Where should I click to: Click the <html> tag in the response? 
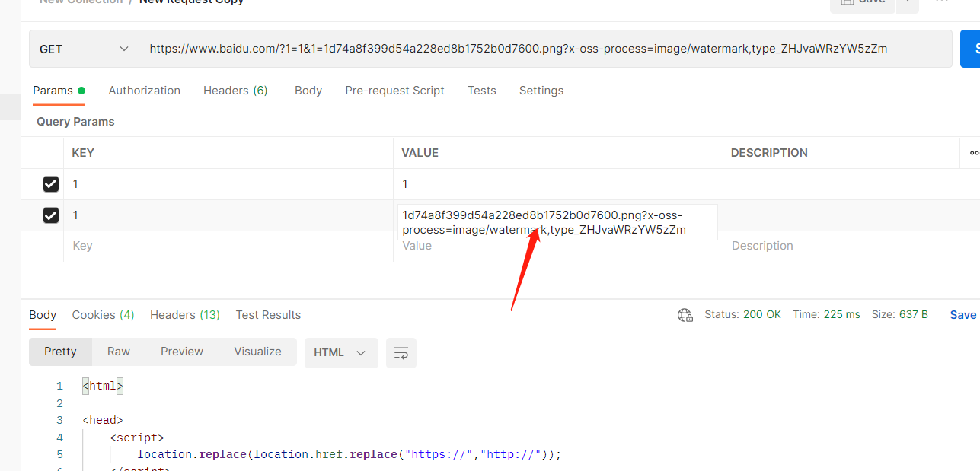[x=103, y=386]
